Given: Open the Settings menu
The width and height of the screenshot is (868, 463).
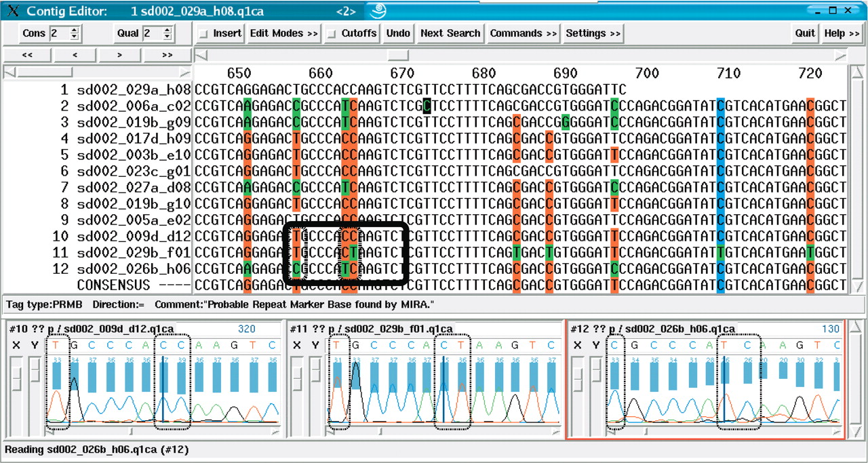Looking at the screenshot, I should point(593,33).
